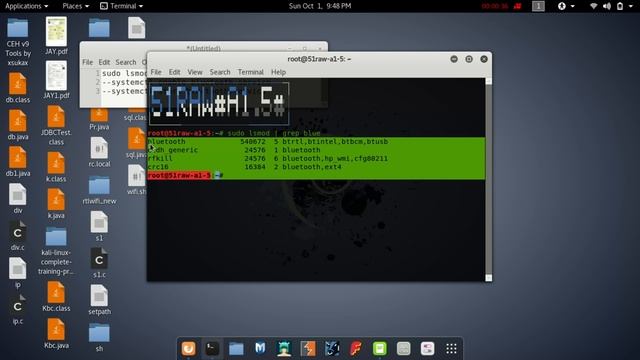640x360 pixels.
Task: Open File menu in Untitled editor window
Action: (x=87, y=62)
